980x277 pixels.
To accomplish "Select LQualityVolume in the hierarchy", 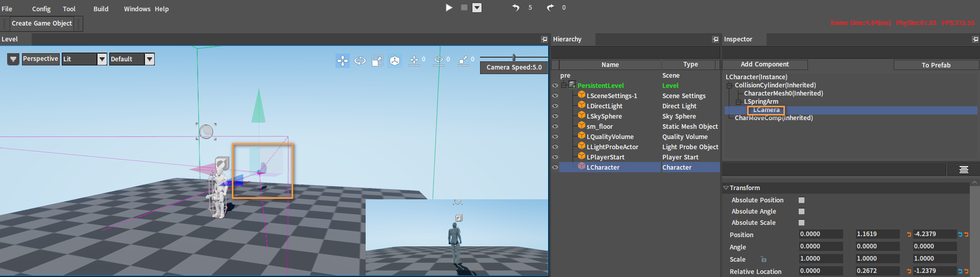I will pos(610,137).
